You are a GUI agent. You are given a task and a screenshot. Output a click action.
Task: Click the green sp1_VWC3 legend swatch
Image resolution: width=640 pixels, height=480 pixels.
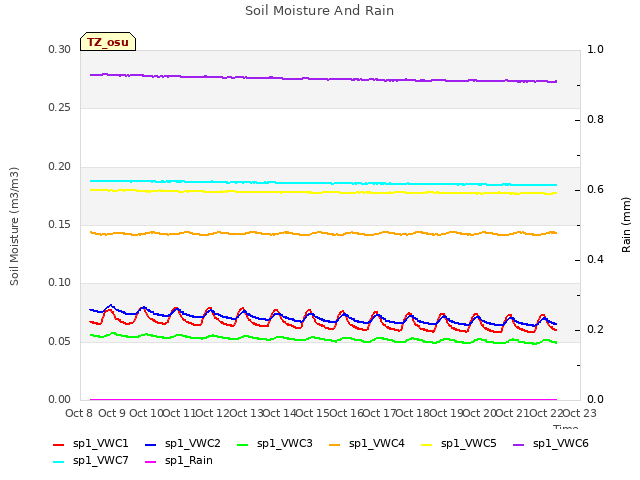(x=243, y=444)
